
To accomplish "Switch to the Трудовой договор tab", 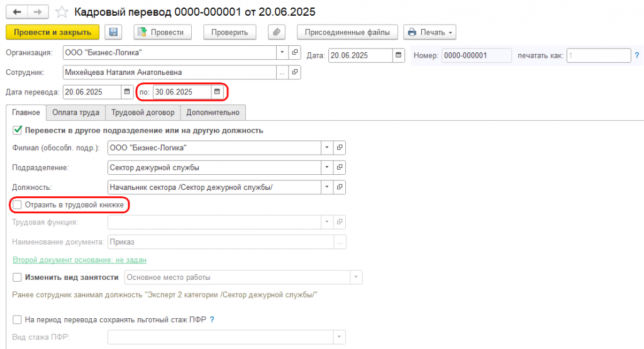I will point(143,113).
